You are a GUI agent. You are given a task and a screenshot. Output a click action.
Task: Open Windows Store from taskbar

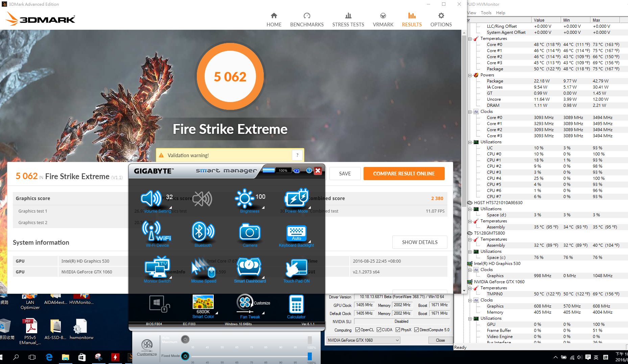coord(82,357)
